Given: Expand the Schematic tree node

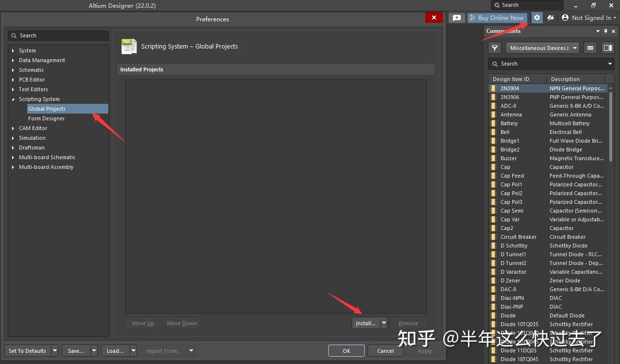Looking at the screenshot, I should click(13, 70).
